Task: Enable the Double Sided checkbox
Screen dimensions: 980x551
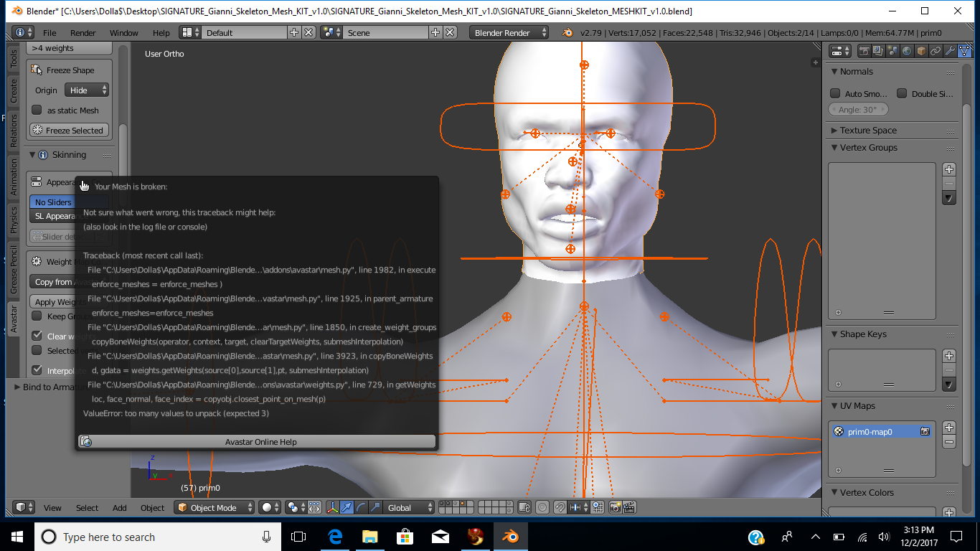Action: [902, 93]
